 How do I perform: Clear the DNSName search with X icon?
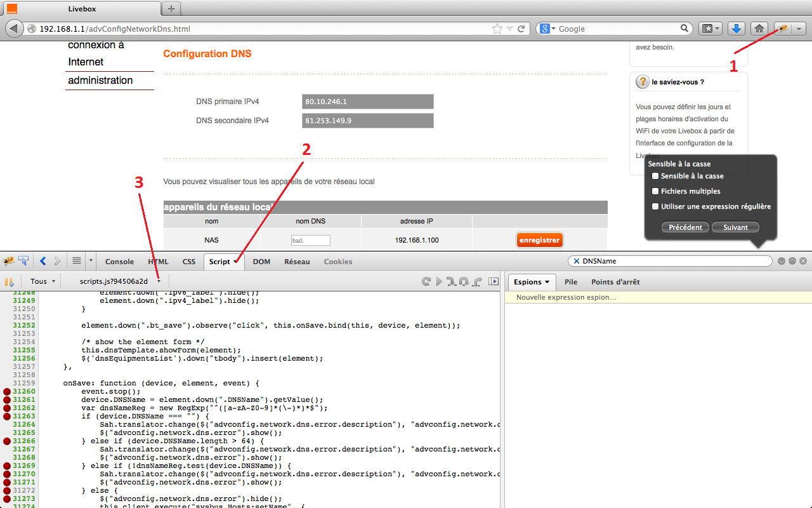point(576,261)
